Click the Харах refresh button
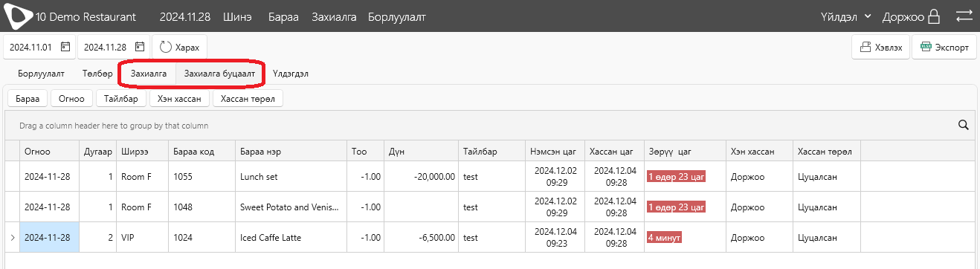The image size is (980, 269). (180, 47)
